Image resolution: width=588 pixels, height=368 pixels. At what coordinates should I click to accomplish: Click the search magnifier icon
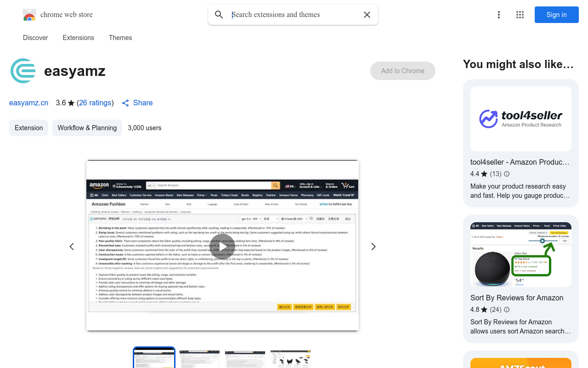[x=219, y=15]
